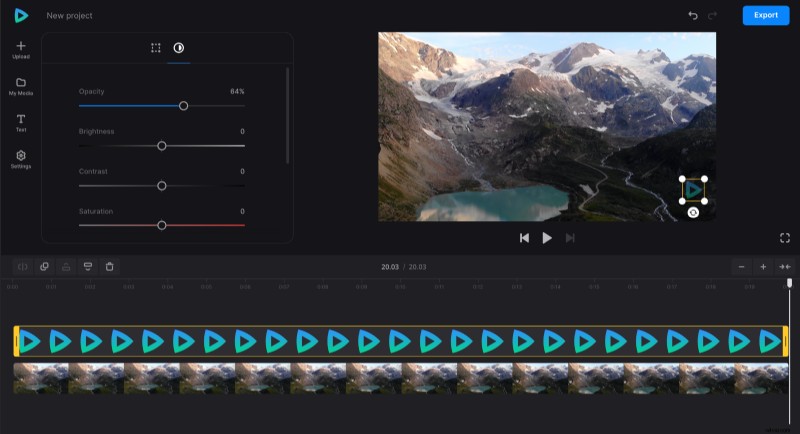Skip to the next clip
Screen dimensions: 800x434
click(x=570, y=238)
